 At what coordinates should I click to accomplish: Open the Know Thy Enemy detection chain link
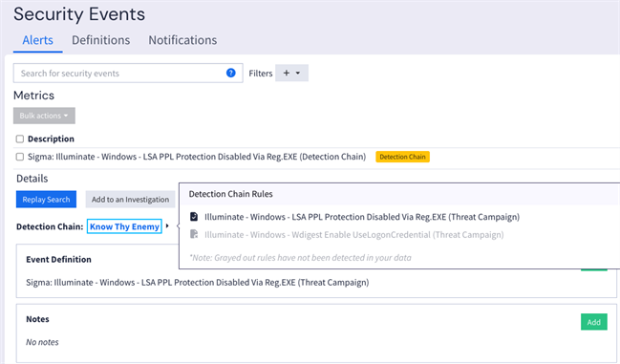point(124,226)
